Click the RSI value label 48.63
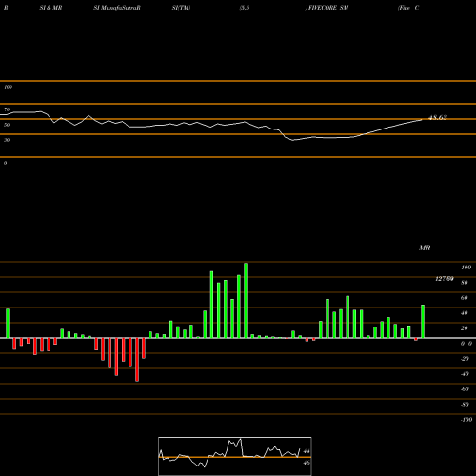 [x=438, y=117]
